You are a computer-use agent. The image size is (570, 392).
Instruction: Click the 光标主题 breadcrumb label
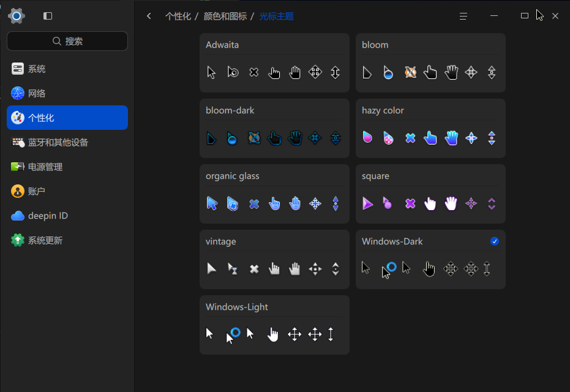pos(276,16)
